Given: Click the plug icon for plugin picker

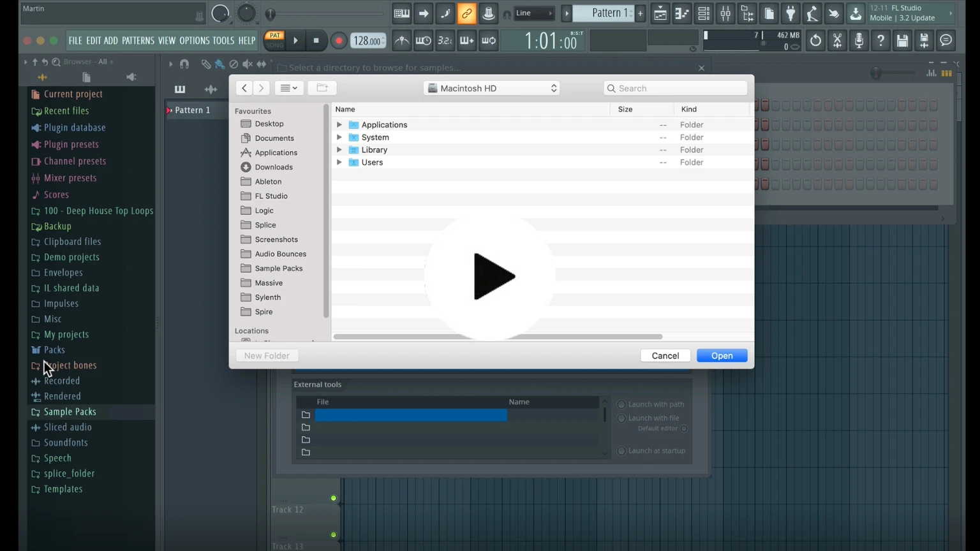Looking at the screenshot, I should tap(791, 13).
